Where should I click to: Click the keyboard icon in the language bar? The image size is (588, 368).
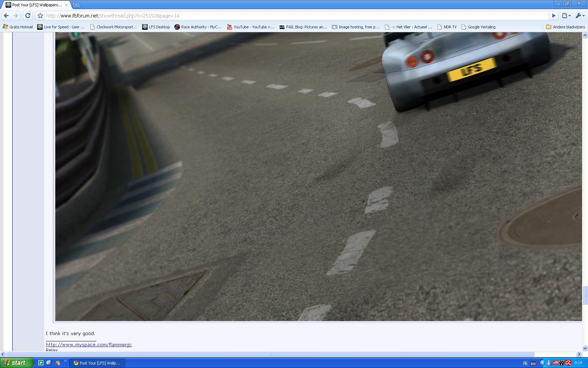coord(533,363)
